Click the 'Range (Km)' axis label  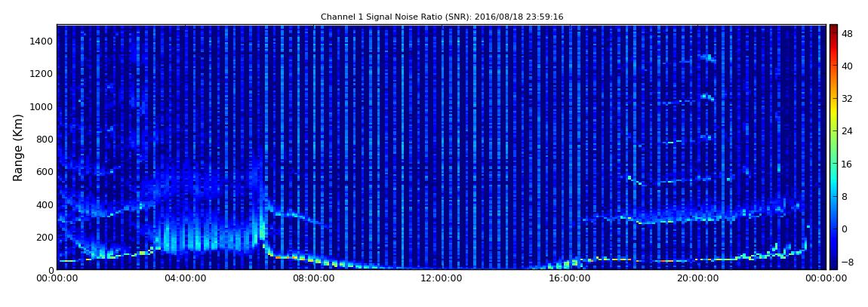pos(18,148)
